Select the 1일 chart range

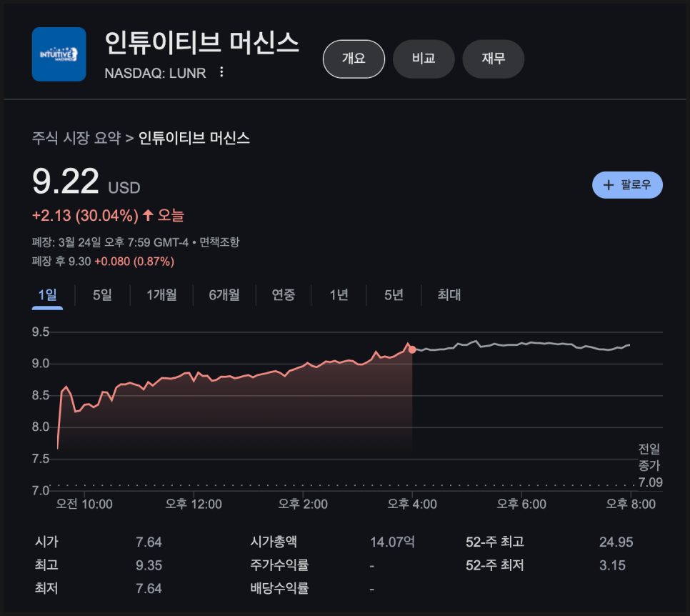[48, 295]
